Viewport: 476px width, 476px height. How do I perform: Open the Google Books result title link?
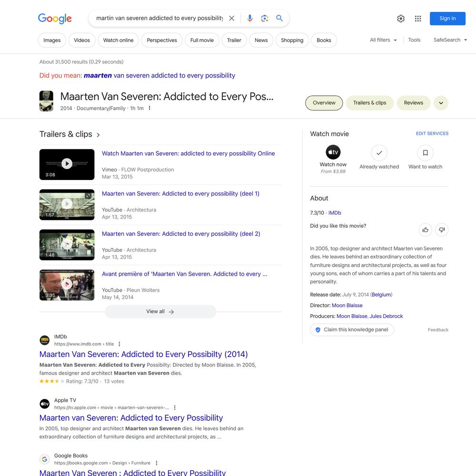tap(133, 472)
